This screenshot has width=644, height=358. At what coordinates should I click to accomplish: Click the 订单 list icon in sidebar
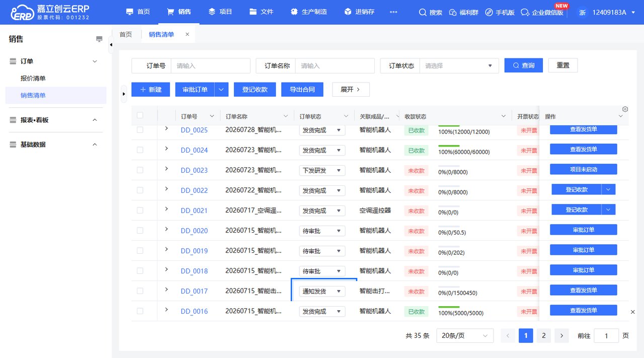pyautogui.click(x=13, y=61)
